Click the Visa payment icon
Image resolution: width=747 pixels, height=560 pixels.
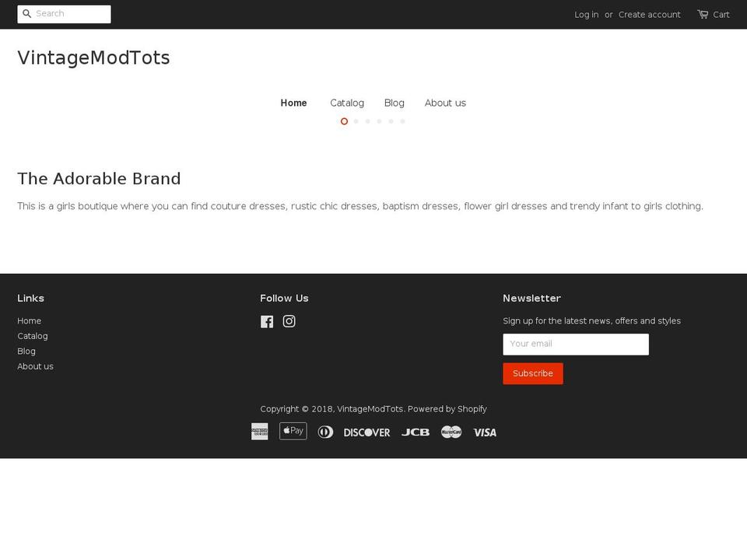tap(485, 432)
